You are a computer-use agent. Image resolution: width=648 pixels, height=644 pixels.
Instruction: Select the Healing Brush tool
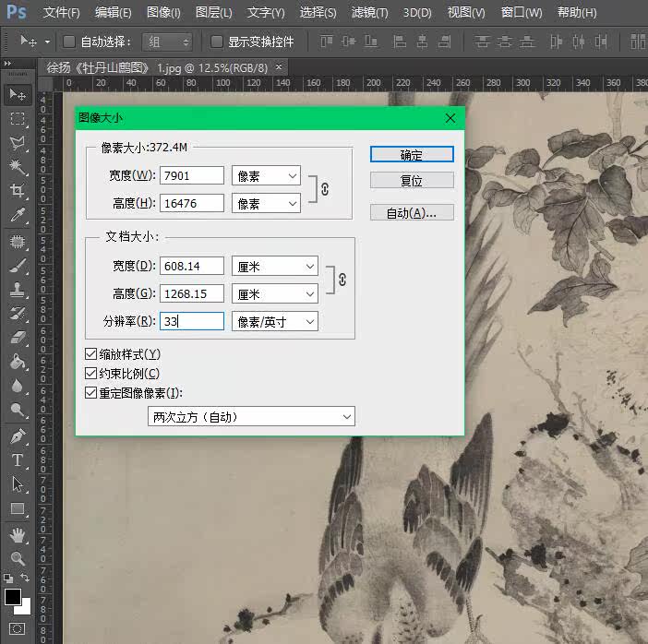[x=18, y=241]
